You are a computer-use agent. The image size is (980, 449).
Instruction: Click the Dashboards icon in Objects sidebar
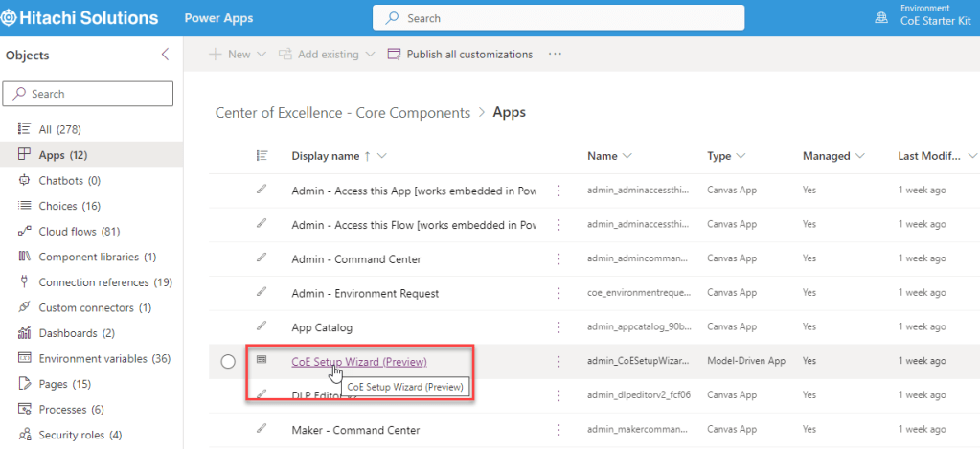(25, 333)
